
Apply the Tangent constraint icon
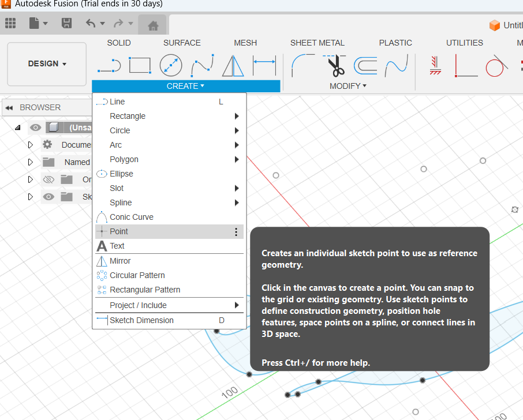[x=496, y=65]
